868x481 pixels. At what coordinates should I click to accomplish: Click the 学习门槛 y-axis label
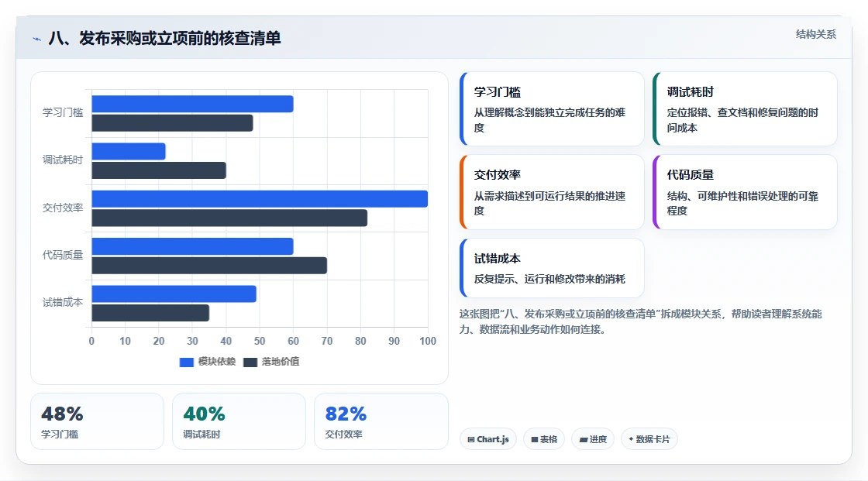(63, 112)
